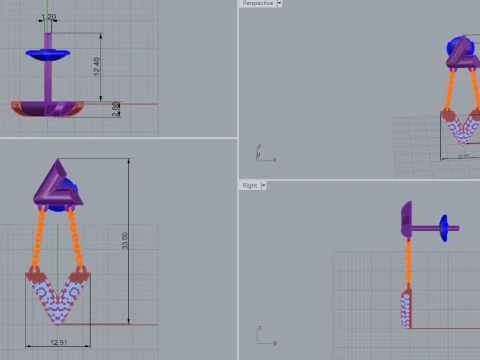Image resolution: width=480 pixels, height=360 pixels.
Task: Open the Perspective viewport dropdown arrow
Action: pos(279,3)
